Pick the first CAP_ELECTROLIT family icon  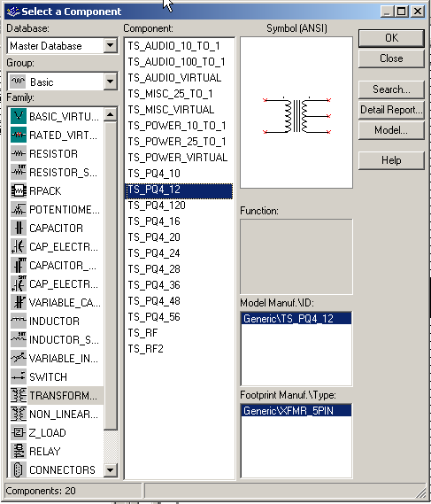(19, 246)
